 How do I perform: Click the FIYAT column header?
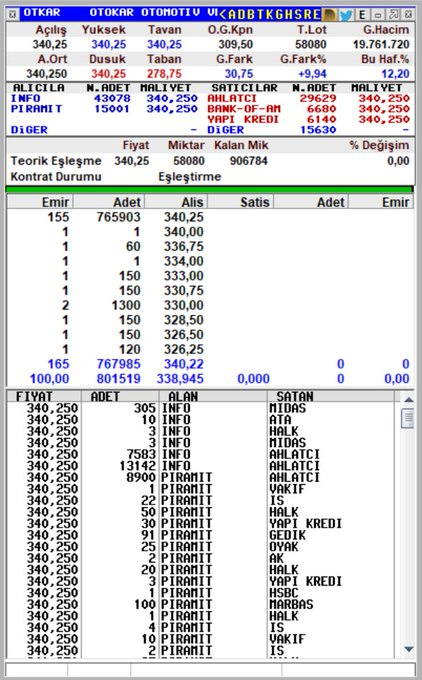[34, 396]
